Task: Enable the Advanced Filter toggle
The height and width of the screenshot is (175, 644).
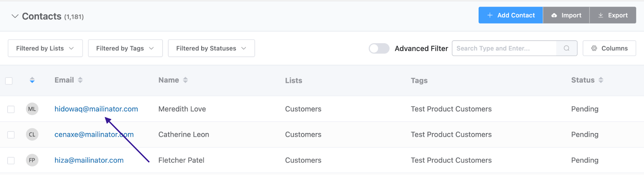Action: click(x=379, y=48)
